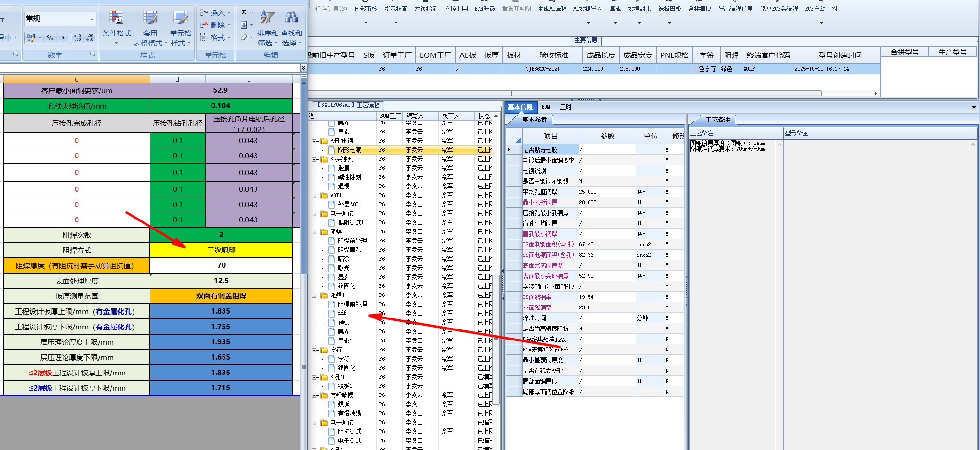The width and height of the screenshot is (980, 450).
Task: Click the 合拼型号 column header
Action: (x=904, y=52)
